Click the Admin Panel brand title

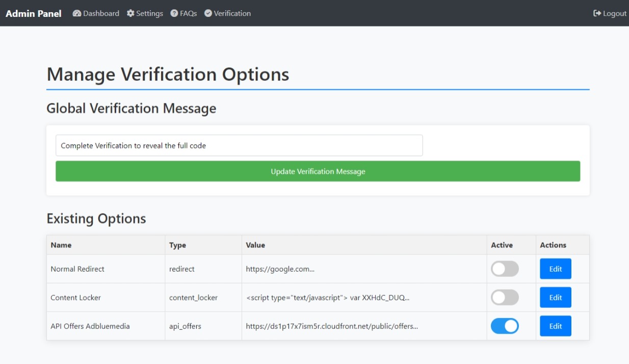click(34, 13)
